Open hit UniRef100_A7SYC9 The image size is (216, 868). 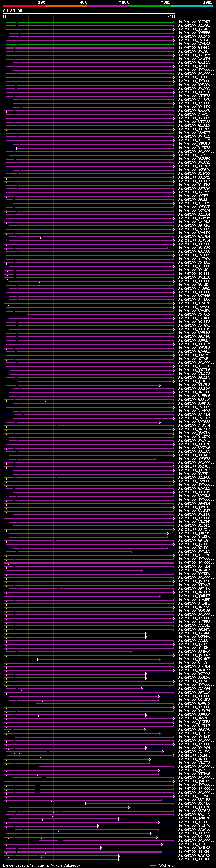(194, 856)
